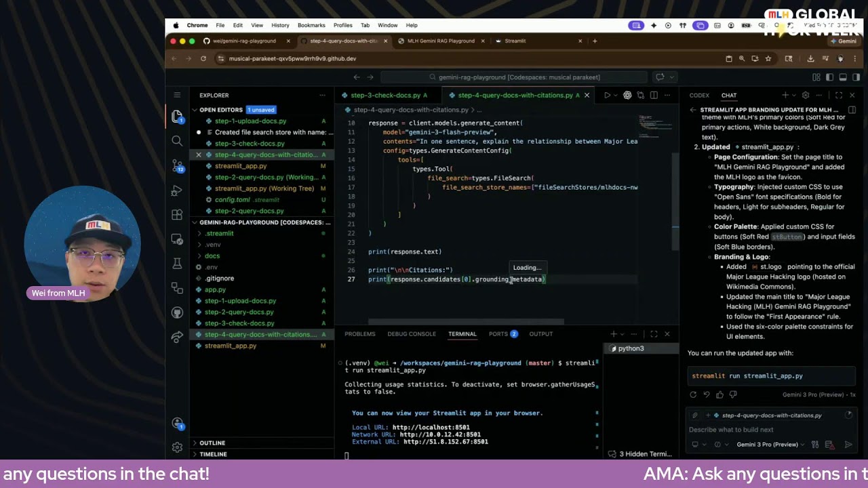Click the browser address bar URL

292,59
